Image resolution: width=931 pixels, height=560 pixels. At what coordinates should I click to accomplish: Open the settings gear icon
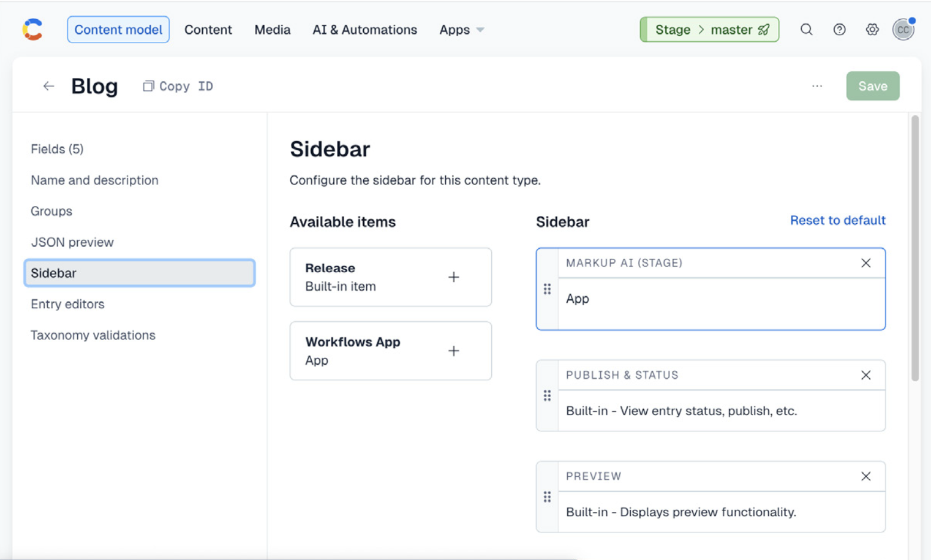tap(872, 29)
